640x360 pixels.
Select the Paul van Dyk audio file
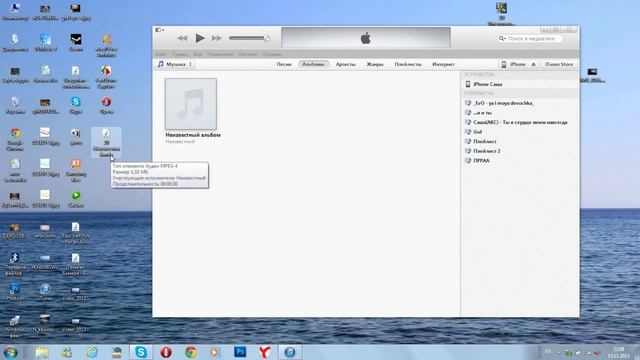click(76, 233)
